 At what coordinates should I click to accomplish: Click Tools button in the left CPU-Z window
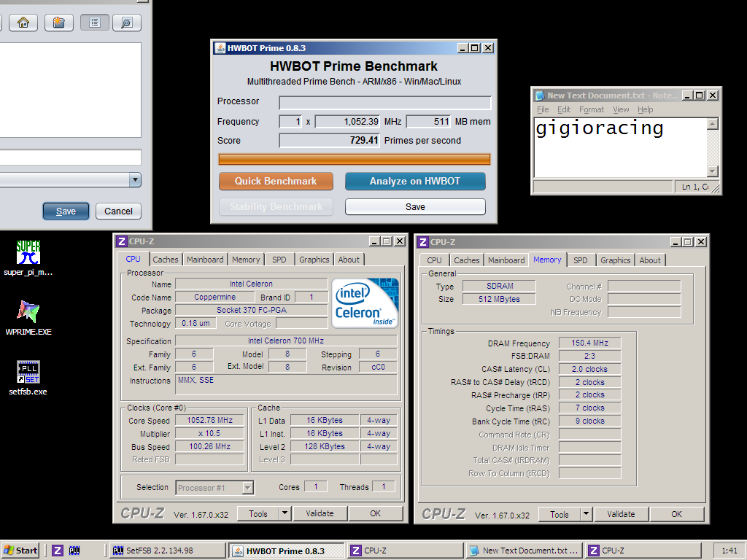(x=258, y=513)
